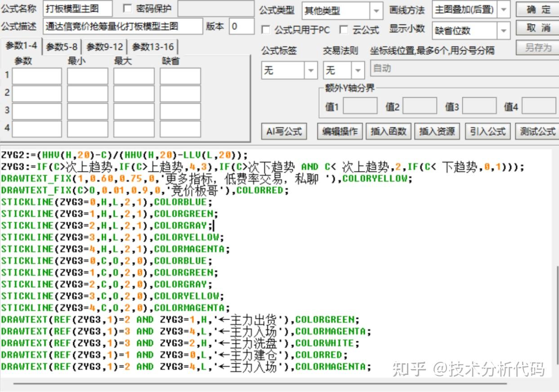Click row 1 参数 name field
Image resolution: width=559 pixels, height=392 pixels.
(37, 76)
